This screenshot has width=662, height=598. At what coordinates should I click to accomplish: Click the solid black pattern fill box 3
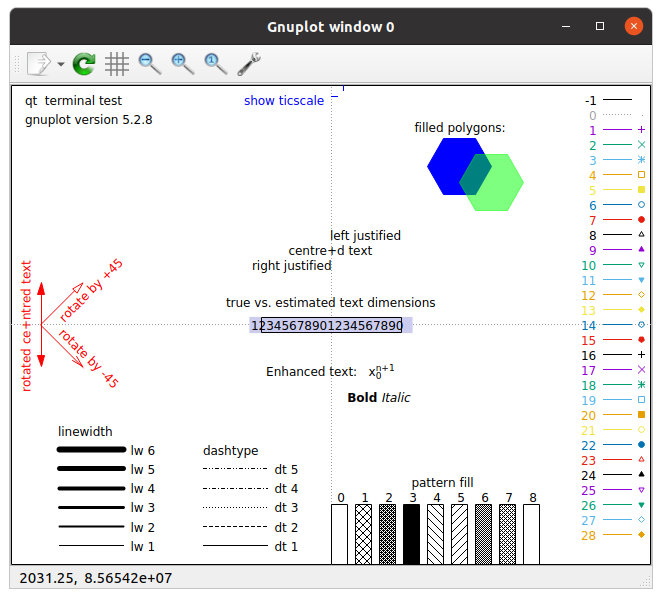[411, 533]
